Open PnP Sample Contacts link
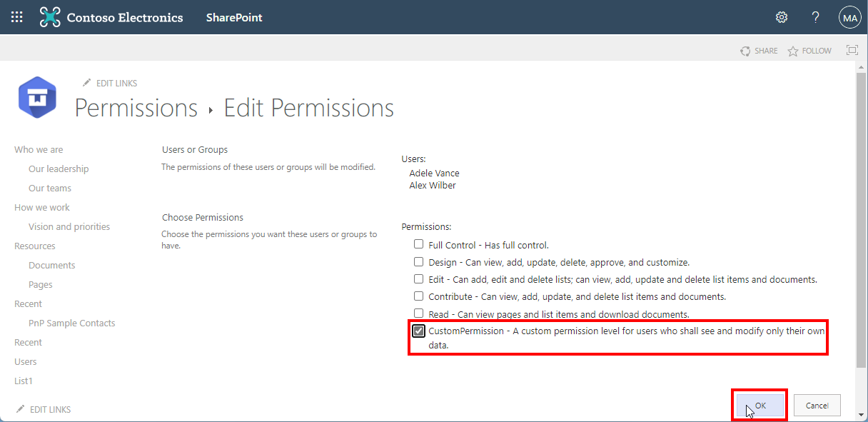The width and height of the screenshot is (868, 422). (71, 323)
